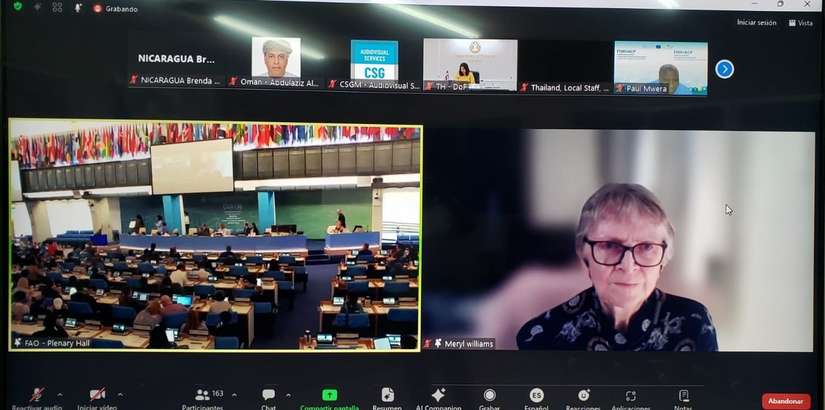Expand the chat options arrow

pos(290,395)
